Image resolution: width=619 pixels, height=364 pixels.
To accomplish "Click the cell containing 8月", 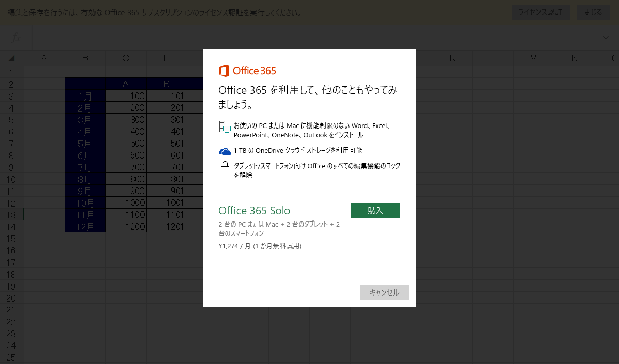I will 85,179.
